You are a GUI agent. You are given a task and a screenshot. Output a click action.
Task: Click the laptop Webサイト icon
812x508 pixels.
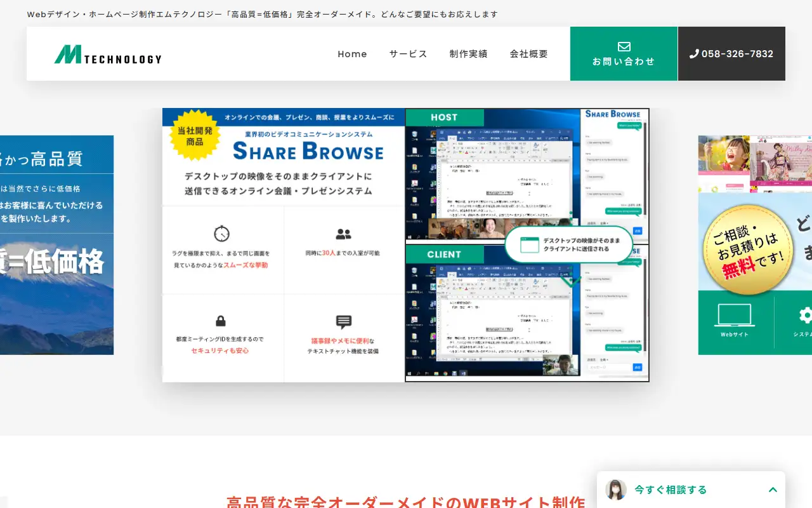734,315
